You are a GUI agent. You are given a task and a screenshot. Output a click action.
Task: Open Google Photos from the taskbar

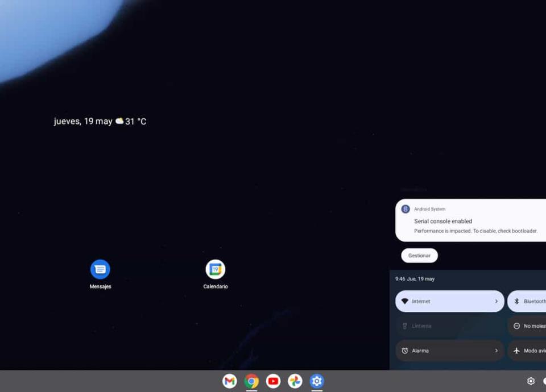[x=295, y=381]
